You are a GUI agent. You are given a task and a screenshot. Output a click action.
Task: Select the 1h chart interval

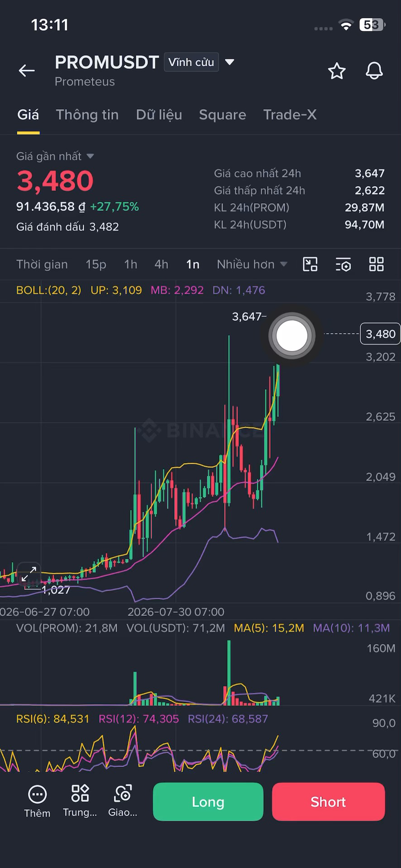(x=131, y=264)
